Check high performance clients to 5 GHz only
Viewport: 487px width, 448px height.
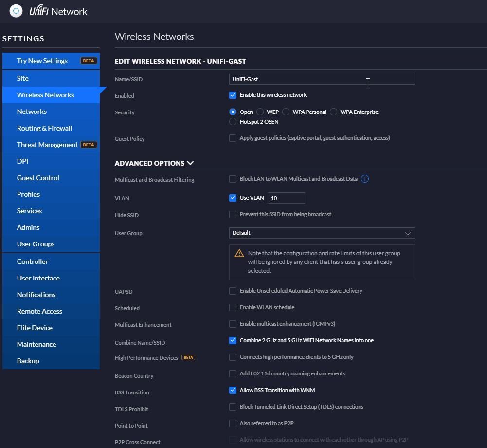coord(233,357)
